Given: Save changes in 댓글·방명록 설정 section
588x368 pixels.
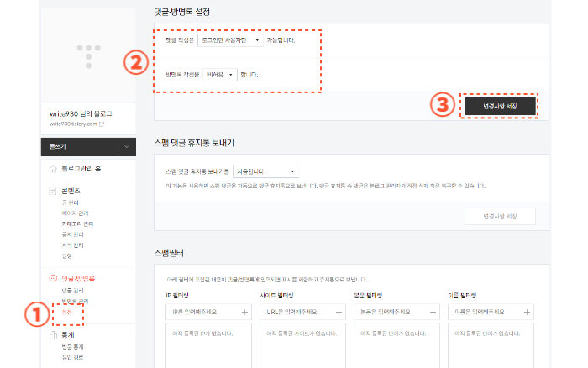Looking at the screenshot, I should pyautogui.click(x=500, y=106).
